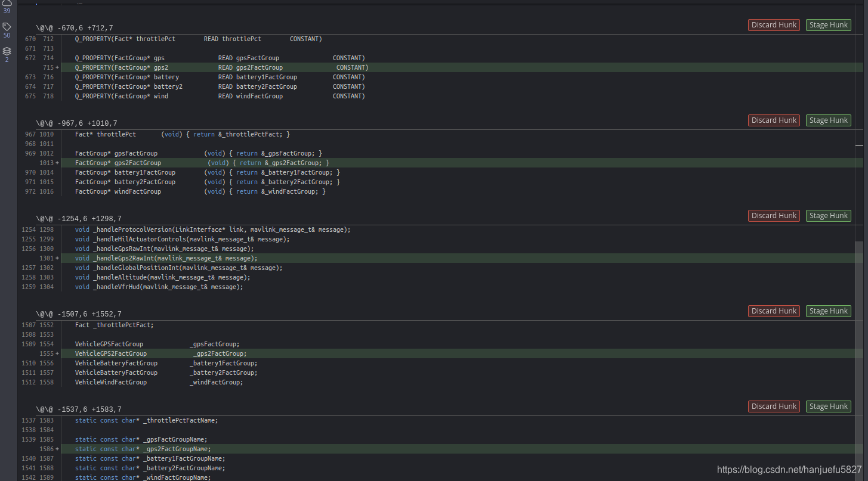Image resolution: width=868 pixels, height=481 pixels.
Task: Stage Hunk for the -1507,6 +1552,7 hunk
Action: 828,311
